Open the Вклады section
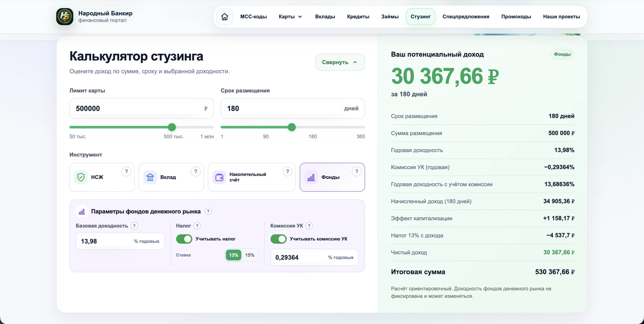644x324 pixels. coord(325,16)
